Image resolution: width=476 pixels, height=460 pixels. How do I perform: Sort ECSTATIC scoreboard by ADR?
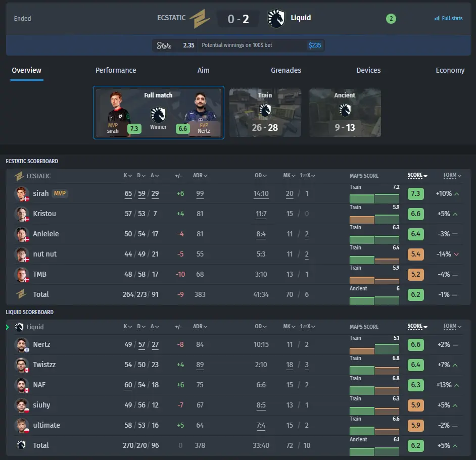pos(200,176)
